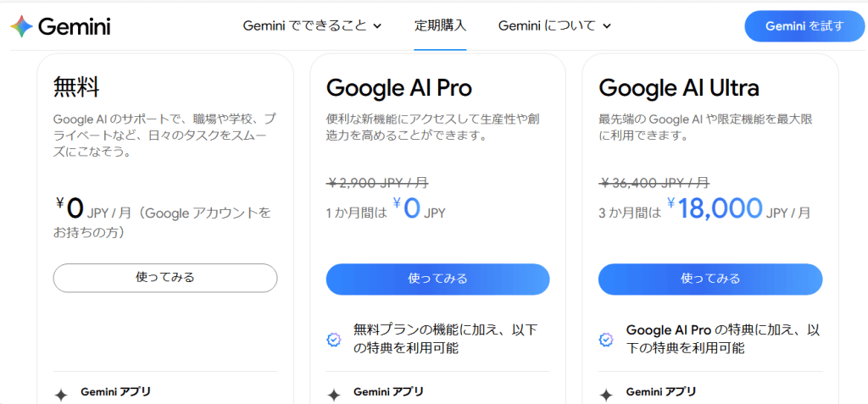This screenshot has height=404, width=868.
Task: Click 使ってみる button under Google AI Ultra
Action: pos(710,279)
